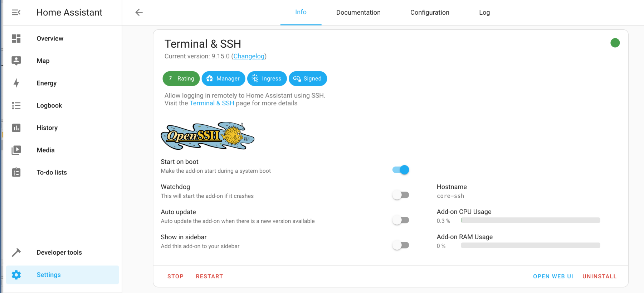
Task: Click the Ingress chip cursor icon
Action: (255, 78)
